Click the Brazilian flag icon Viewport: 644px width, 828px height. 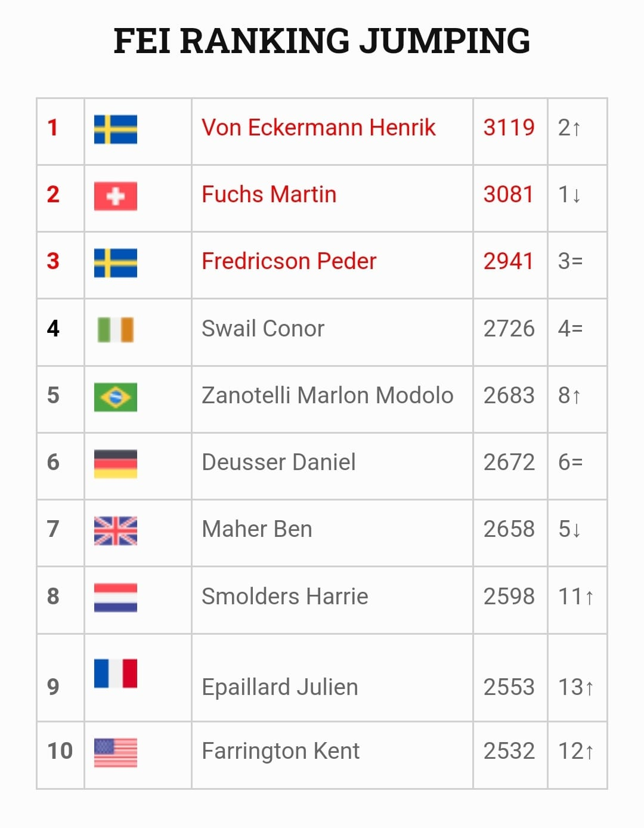tap(116, 397)
